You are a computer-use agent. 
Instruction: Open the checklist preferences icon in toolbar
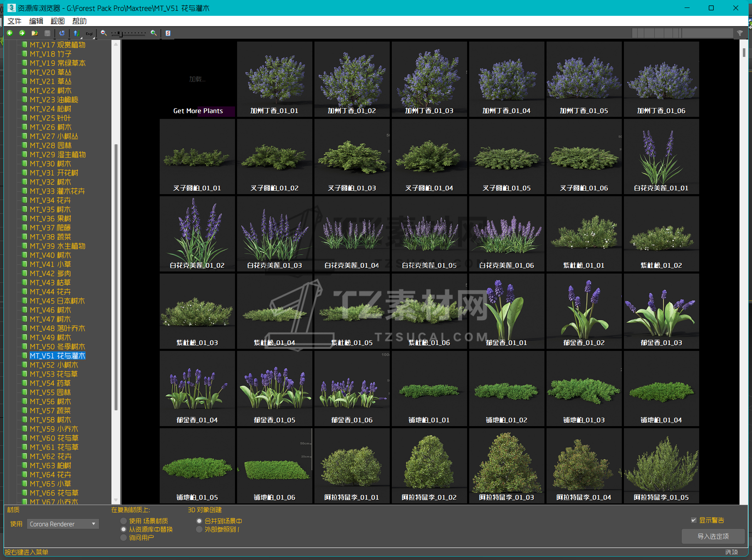point(168,33)
